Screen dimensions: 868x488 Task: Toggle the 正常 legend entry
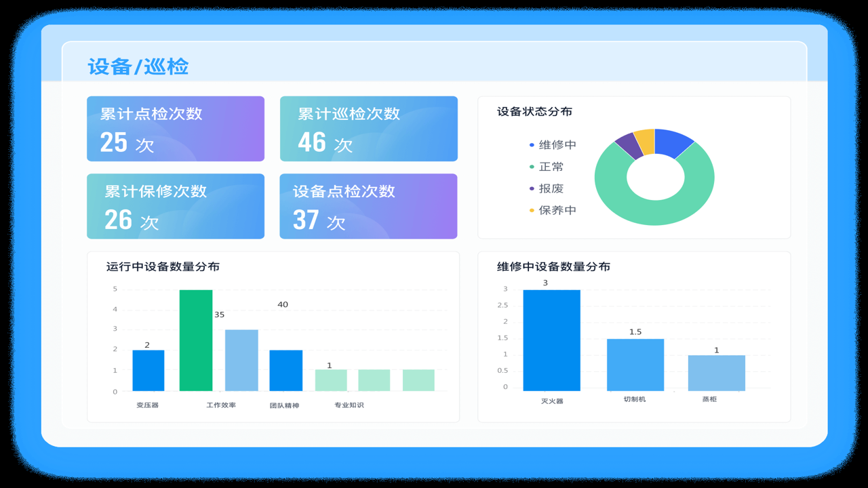(x=546, y=167)
